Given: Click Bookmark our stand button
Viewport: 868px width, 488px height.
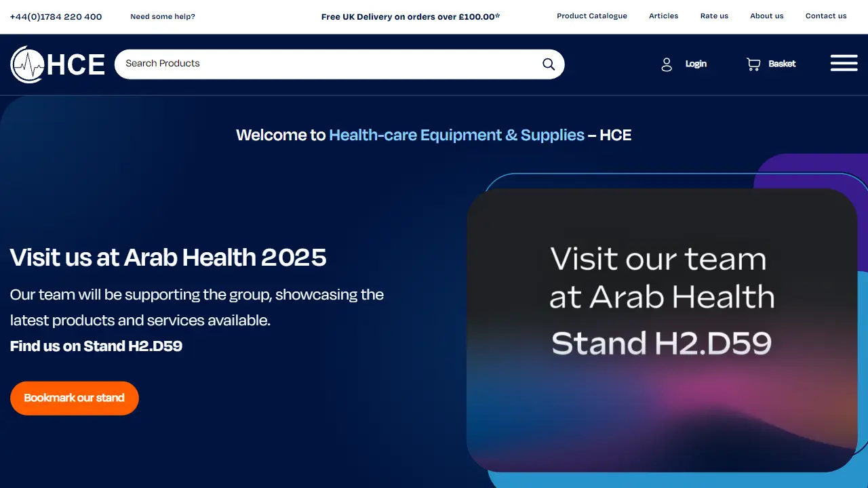Looking at the screenshot, I should tap(75, 398).
